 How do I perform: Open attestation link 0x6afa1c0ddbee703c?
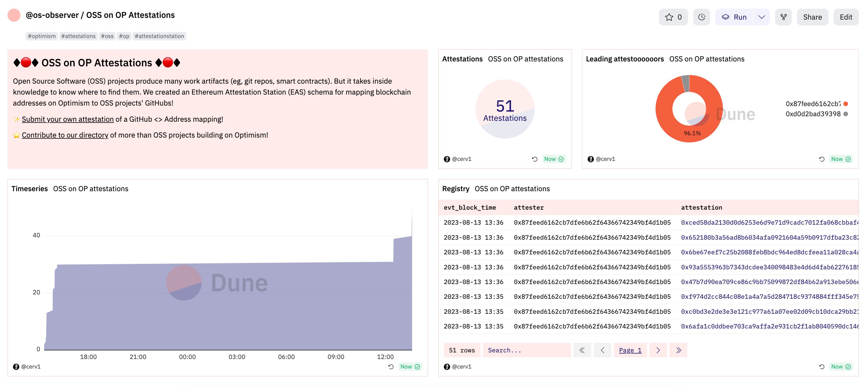pos(770,326)
